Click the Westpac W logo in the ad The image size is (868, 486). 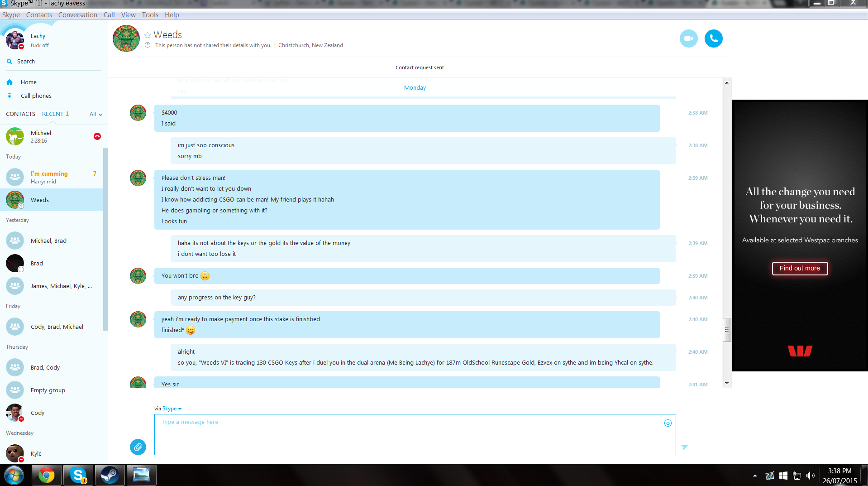click(x=800, y=351)
